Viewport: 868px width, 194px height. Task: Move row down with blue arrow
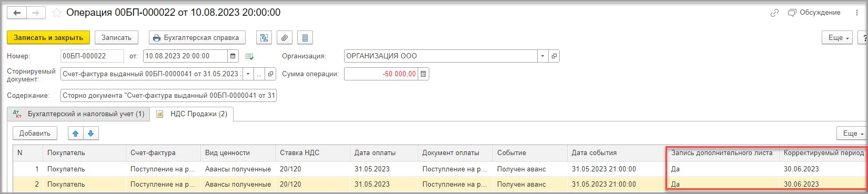tap(90, 134)
